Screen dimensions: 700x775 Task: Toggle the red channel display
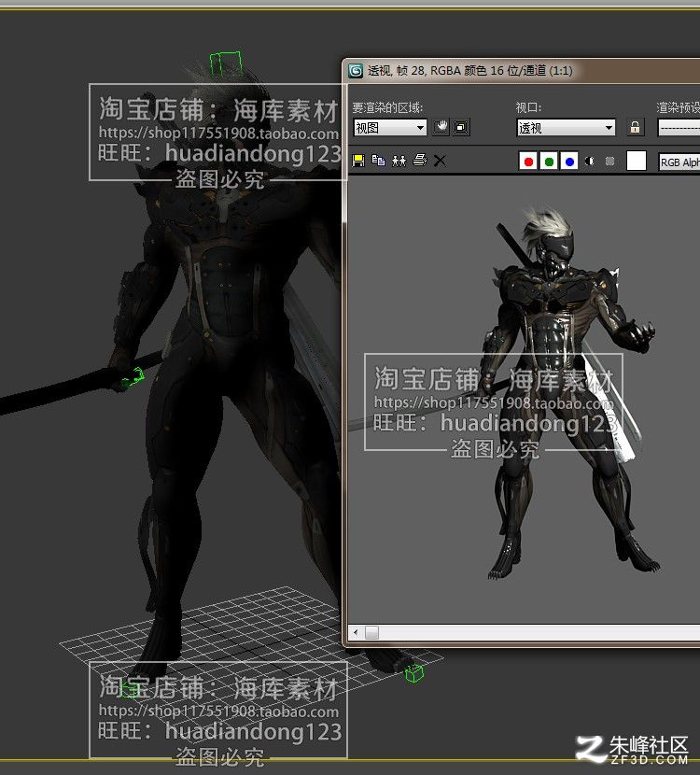(x=528, y=162)
